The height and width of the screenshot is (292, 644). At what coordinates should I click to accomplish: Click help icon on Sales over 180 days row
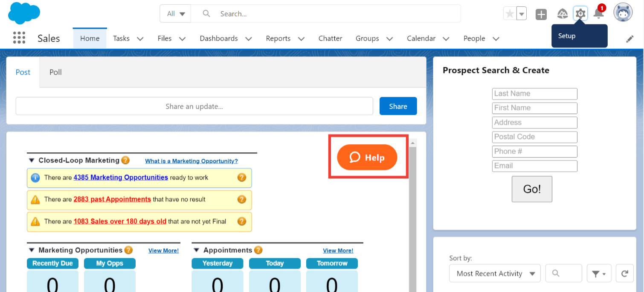[242, 221]
